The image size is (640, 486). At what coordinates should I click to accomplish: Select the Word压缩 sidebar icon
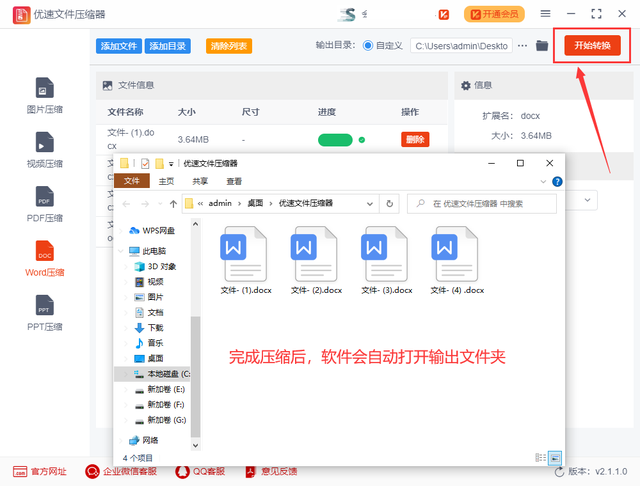pos(44,251)
